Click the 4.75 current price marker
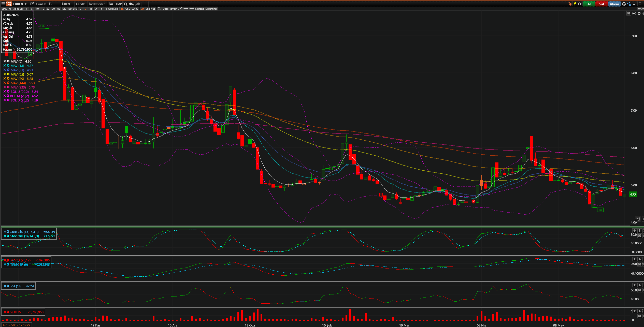The height and width of the screenshot is (327, 644). pos(633,194)
